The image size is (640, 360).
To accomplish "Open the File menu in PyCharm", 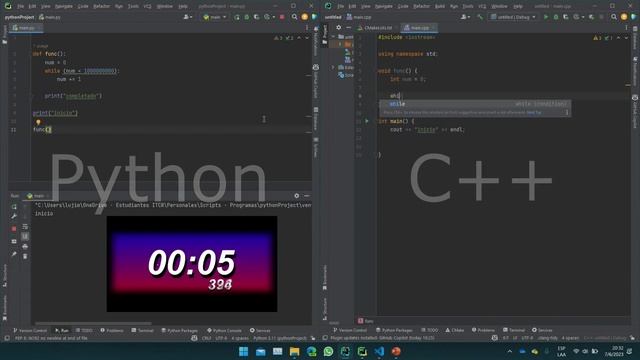I will coord(20,6).
